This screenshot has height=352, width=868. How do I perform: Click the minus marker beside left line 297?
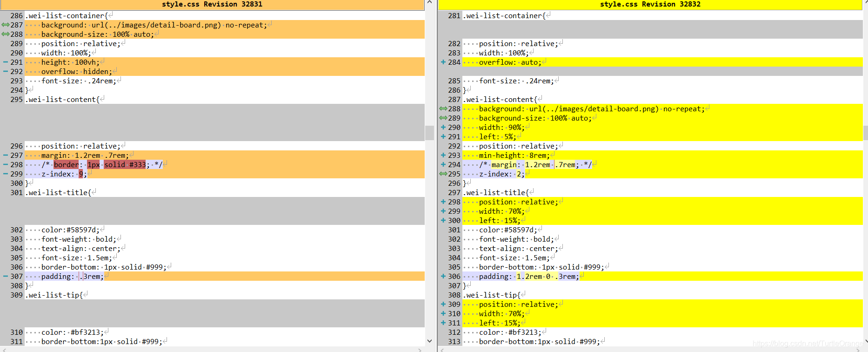tap(5, 155)
